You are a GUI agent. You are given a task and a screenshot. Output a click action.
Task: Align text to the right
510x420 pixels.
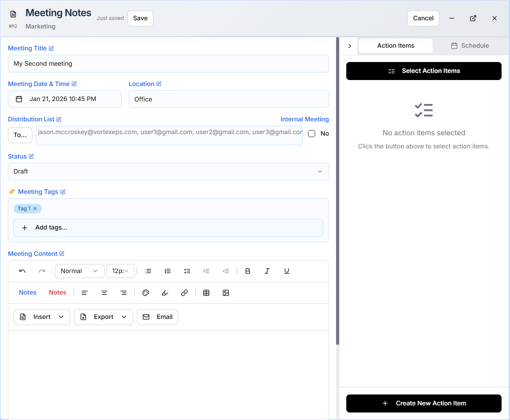pyautogui.click(x=124, y=293)
